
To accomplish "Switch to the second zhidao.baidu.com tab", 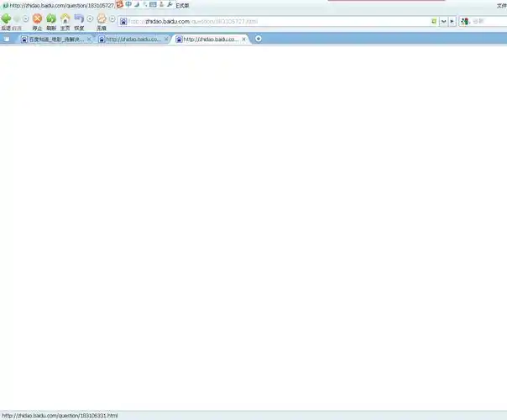I will 132,39.
